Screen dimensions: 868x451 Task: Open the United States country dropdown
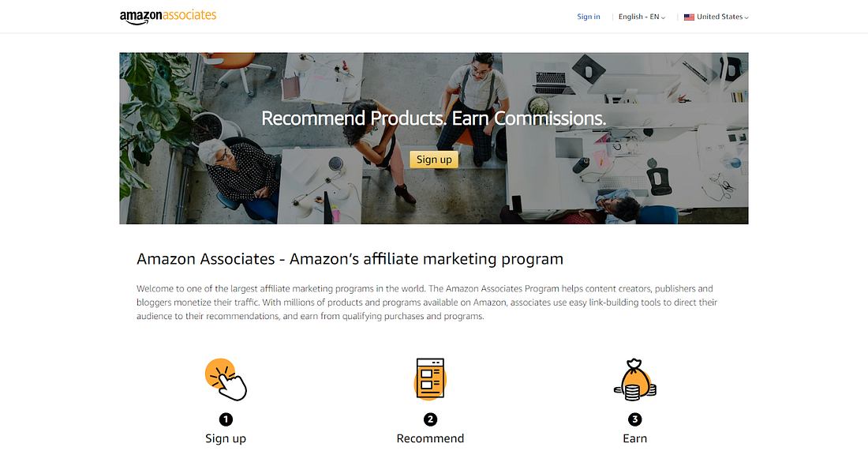point(716,17)
